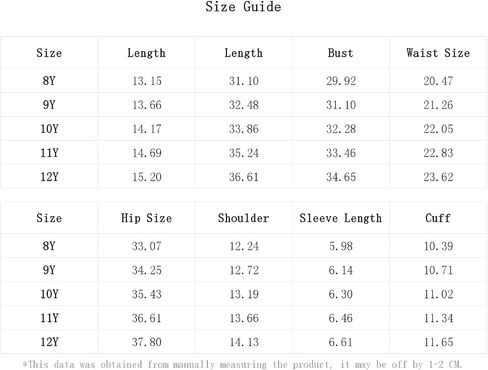Select the Bust column header
This screenshot has height=370, width=488.
(340, 53)
